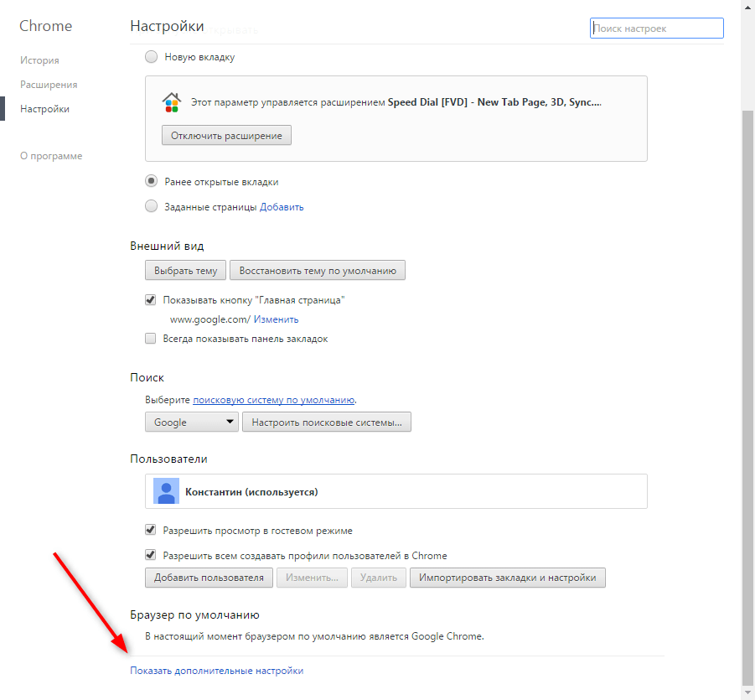Select the Новую вкладку radio button

[x=151, y=57]
